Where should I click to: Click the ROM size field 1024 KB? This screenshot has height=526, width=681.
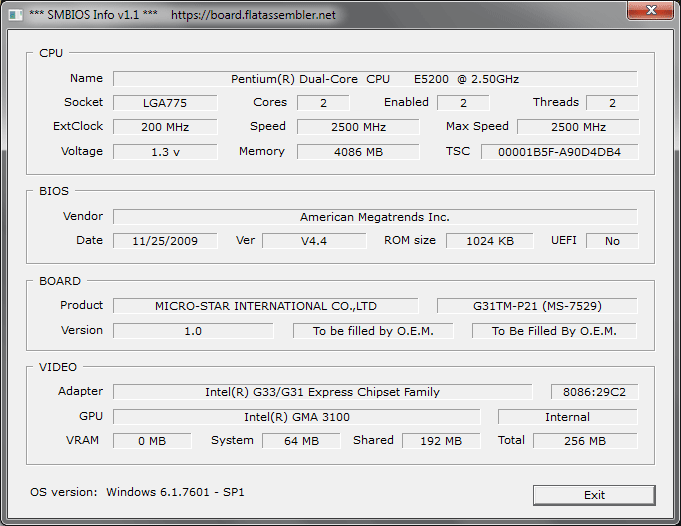[489, 241]
